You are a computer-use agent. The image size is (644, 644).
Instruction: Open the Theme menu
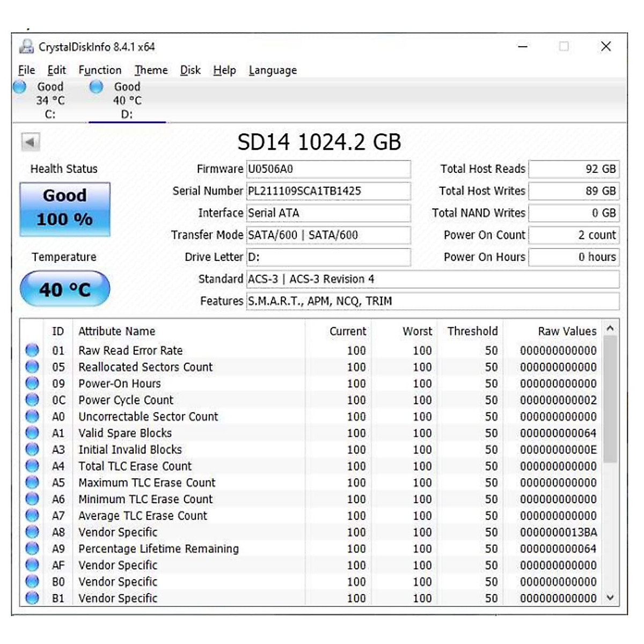point(151,70)
